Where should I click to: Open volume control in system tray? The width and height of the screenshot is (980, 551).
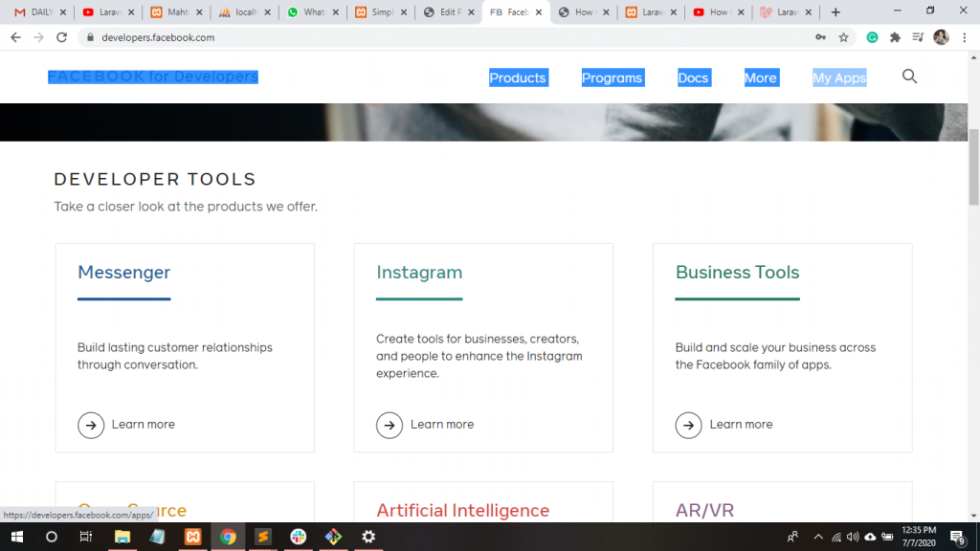pyautogui.click(x=853, y=537)
